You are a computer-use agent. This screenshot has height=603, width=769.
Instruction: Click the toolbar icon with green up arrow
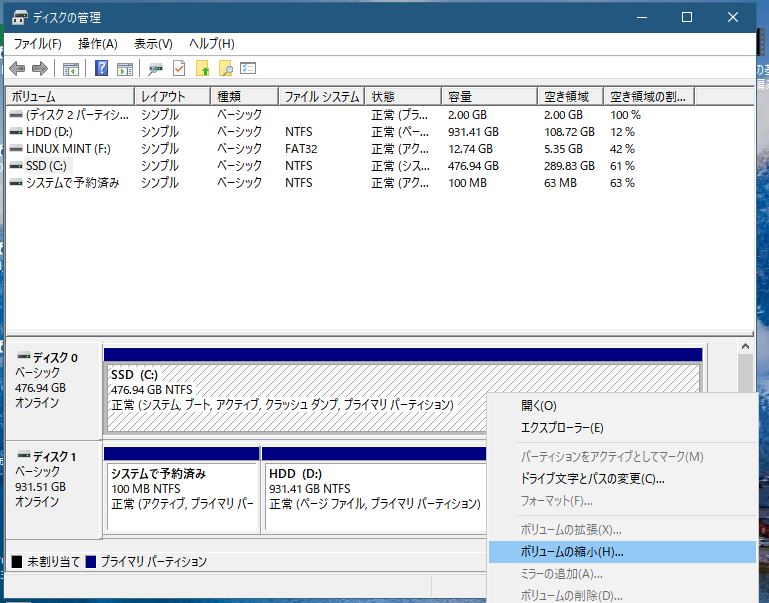point(203,69)
